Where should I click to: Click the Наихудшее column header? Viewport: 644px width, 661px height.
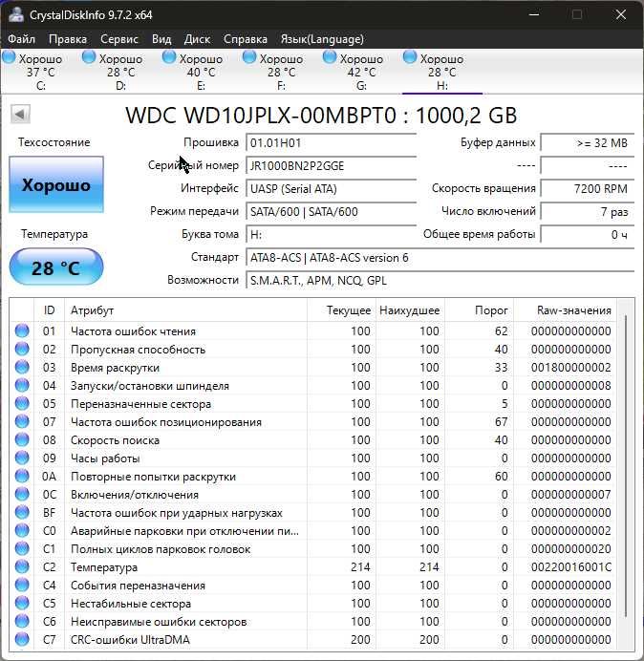(410, 310)
